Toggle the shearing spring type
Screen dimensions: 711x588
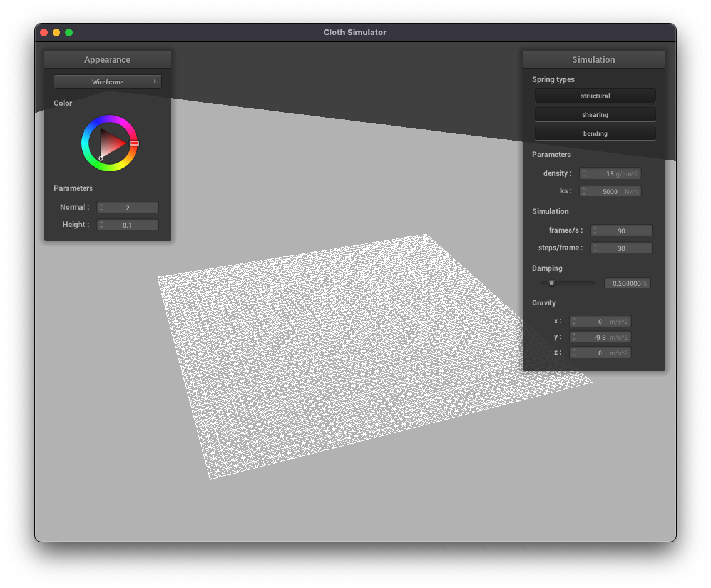[x=595, y=114]
